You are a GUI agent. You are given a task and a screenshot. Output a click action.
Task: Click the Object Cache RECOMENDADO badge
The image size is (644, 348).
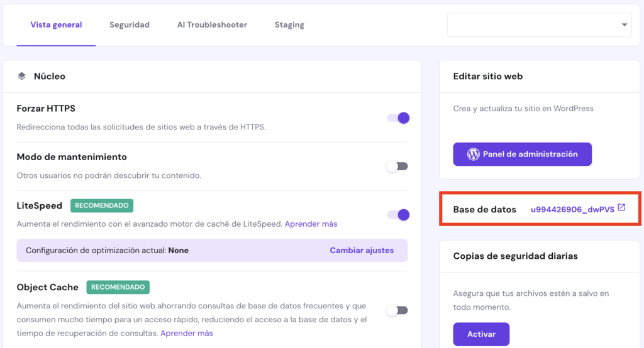118,287
